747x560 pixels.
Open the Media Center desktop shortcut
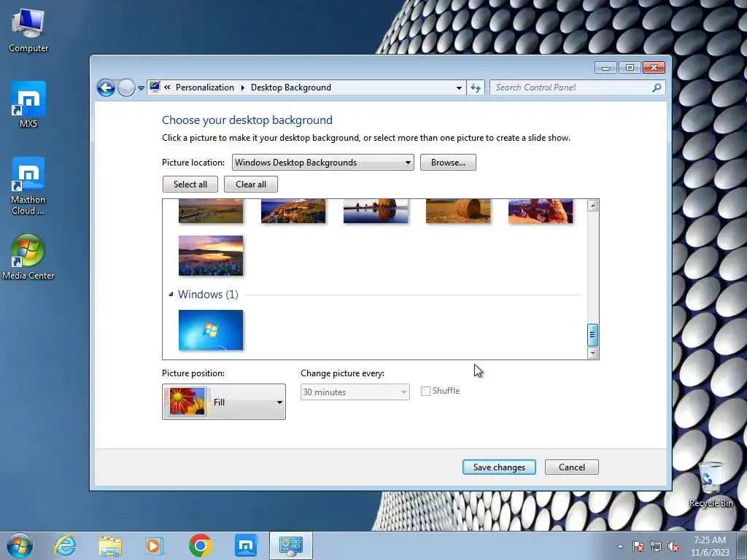[28, 257]
